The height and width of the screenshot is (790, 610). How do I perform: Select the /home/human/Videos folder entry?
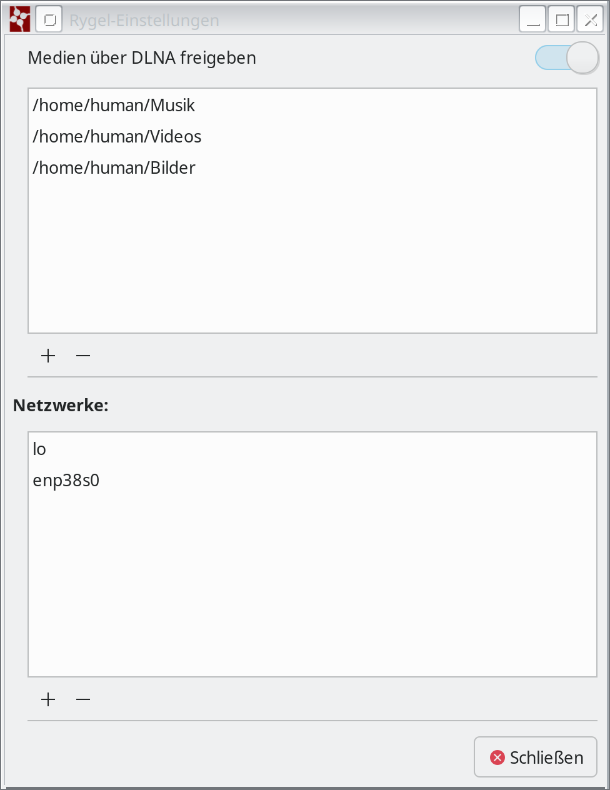tap(117, 136)
